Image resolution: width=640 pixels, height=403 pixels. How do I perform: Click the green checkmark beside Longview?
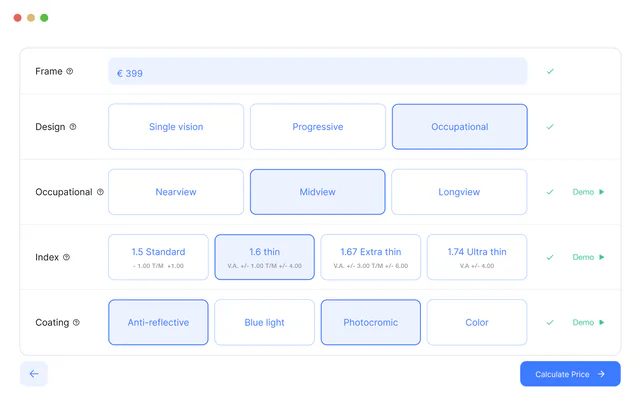click(550, 192)
